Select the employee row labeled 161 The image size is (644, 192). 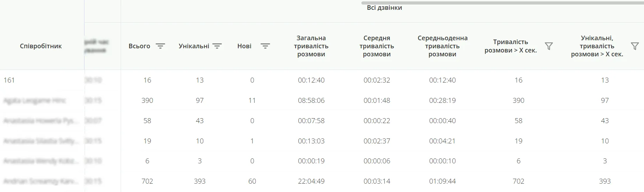9,80
